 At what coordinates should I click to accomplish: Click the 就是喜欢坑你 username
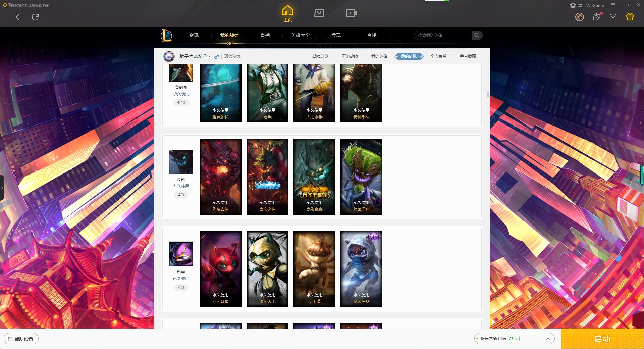[195, 56]
